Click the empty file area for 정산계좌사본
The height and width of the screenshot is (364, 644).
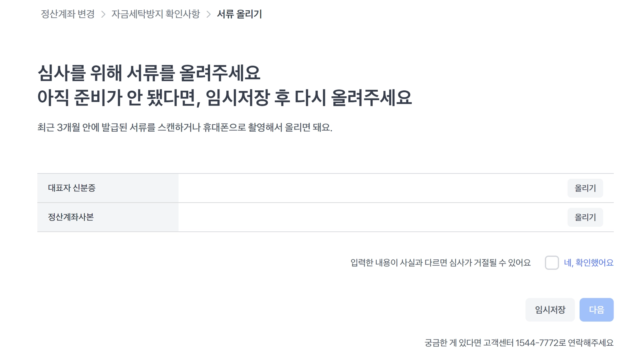click(x=371, y=217)
